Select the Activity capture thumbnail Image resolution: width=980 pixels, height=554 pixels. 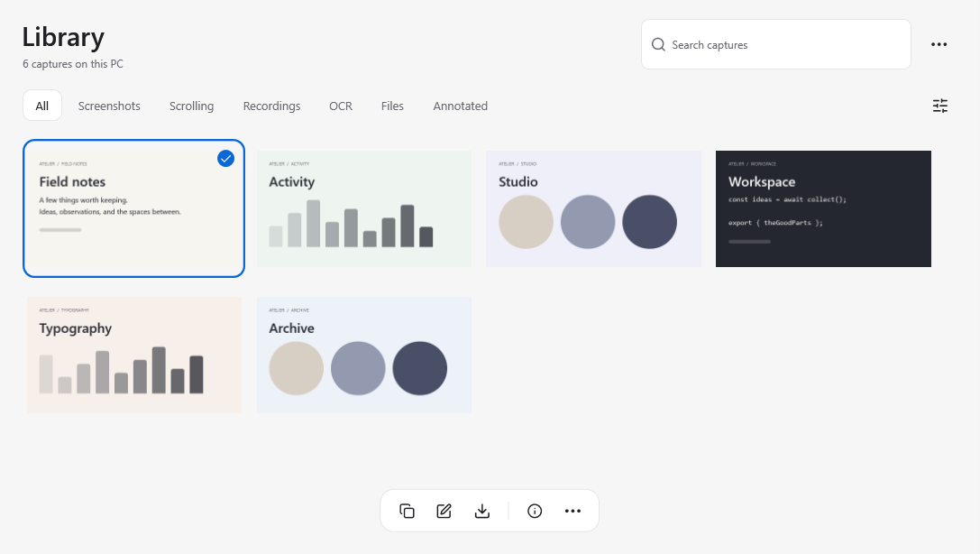click(363, 208)
